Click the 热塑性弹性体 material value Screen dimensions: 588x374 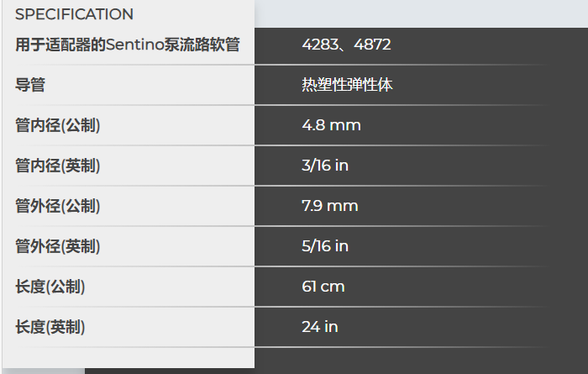[347, 85]
